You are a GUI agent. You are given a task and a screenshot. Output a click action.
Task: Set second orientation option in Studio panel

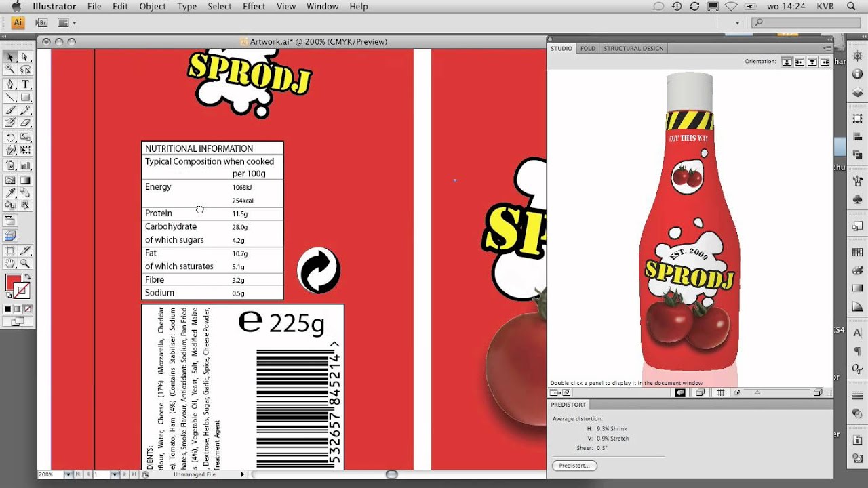pyautogui.click(x=800, y=62)
